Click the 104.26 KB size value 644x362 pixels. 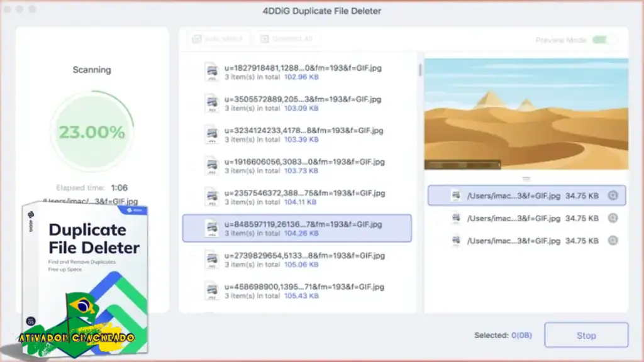coord(301,233)
